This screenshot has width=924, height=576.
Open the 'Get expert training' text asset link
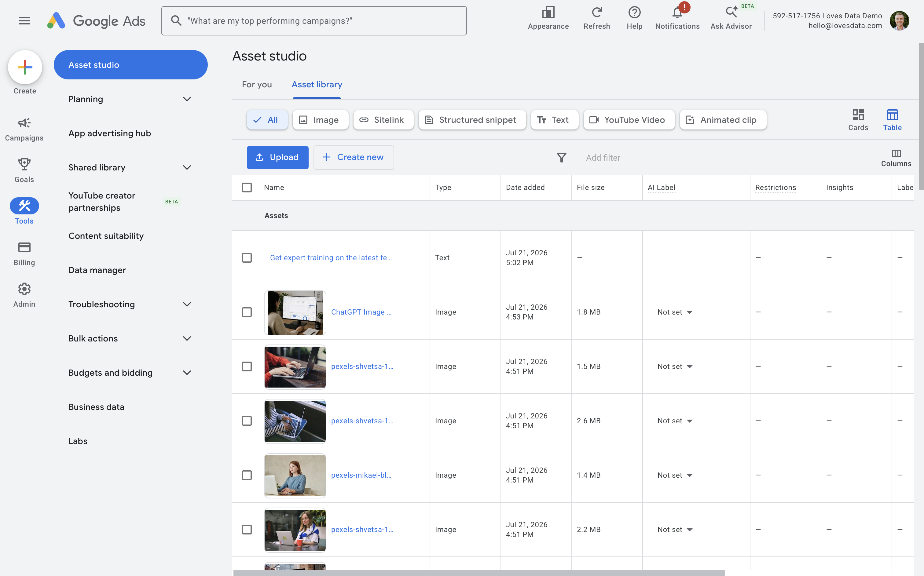331,258
